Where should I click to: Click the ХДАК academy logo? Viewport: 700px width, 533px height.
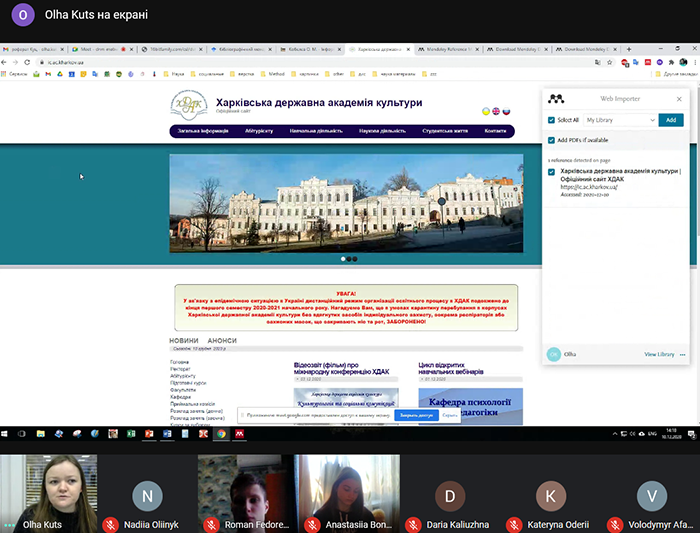[x=189, y=105]
